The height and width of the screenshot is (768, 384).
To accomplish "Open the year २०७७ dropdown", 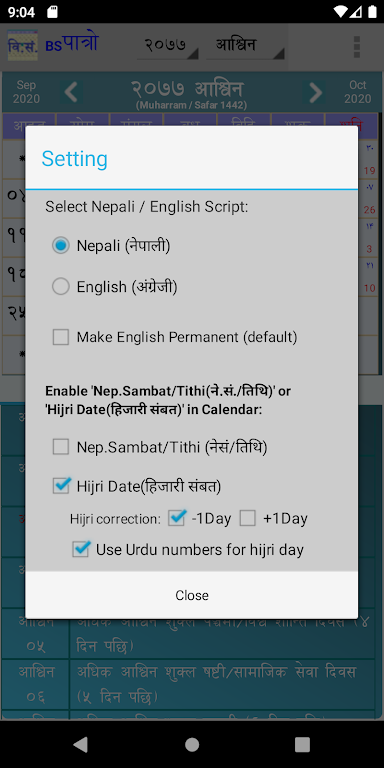I will [x=168, y=47].
